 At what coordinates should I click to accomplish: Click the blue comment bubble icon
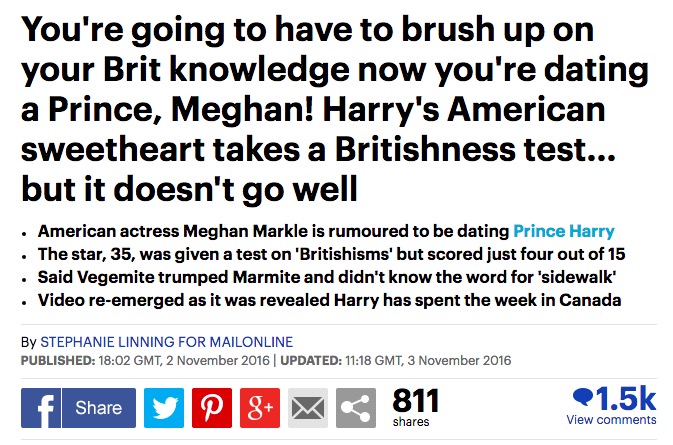(583, 397)
